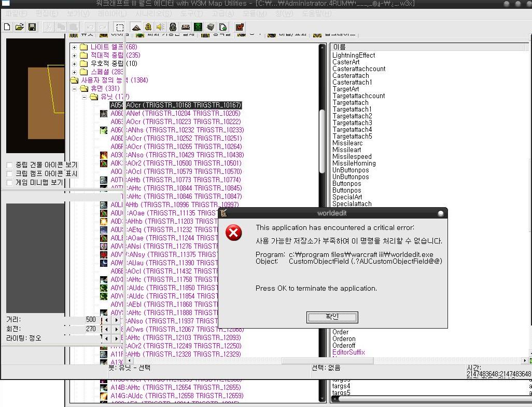
Task: Open the 도움말(H) menu
Action: click(316, 13)
